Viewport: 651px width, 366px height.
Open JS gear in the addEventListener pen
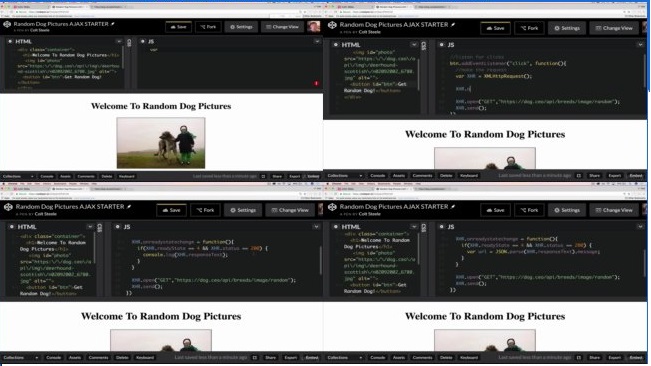(x=441, y=45)
